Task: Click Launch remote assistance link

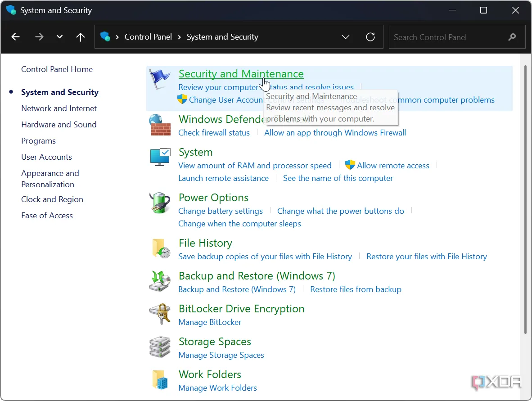Action: click(224, 178)
